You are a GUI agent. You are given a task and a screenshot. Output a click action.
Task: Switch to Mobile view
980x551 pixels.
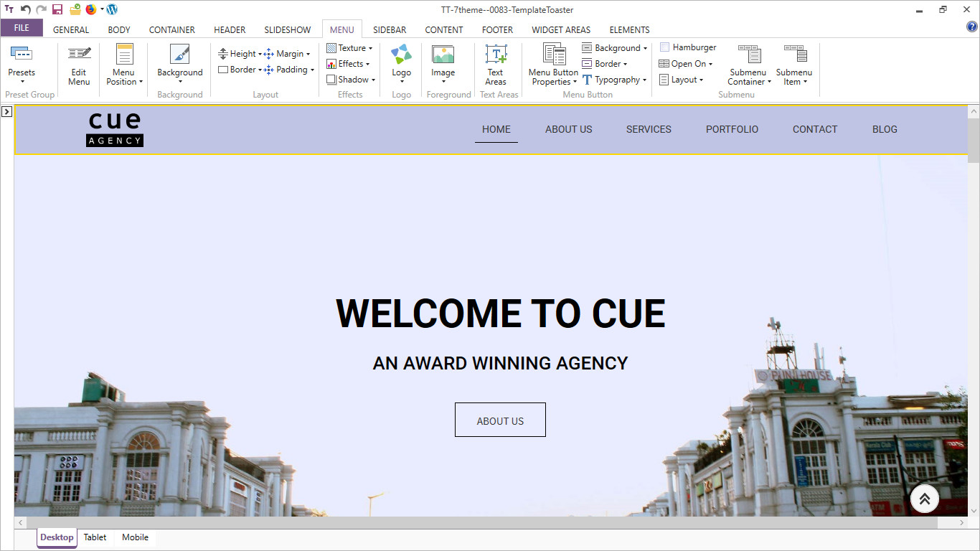135,537
